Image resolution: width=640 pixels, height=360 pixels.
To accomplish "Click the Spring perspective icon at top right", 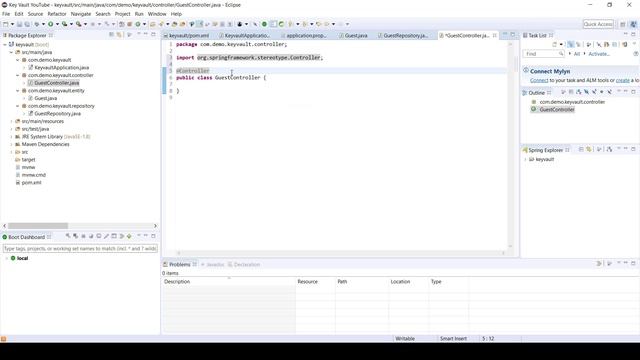I will (x=633, y=24).
